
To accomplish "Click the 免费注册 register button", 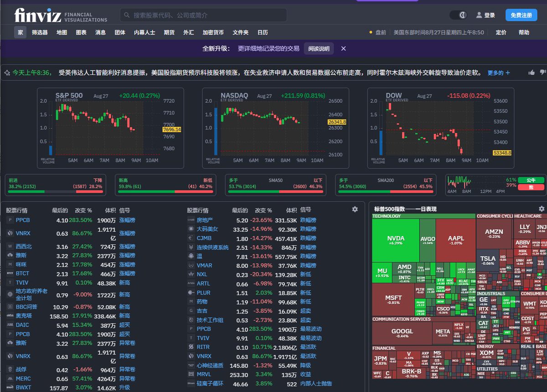I will (521, 15).
